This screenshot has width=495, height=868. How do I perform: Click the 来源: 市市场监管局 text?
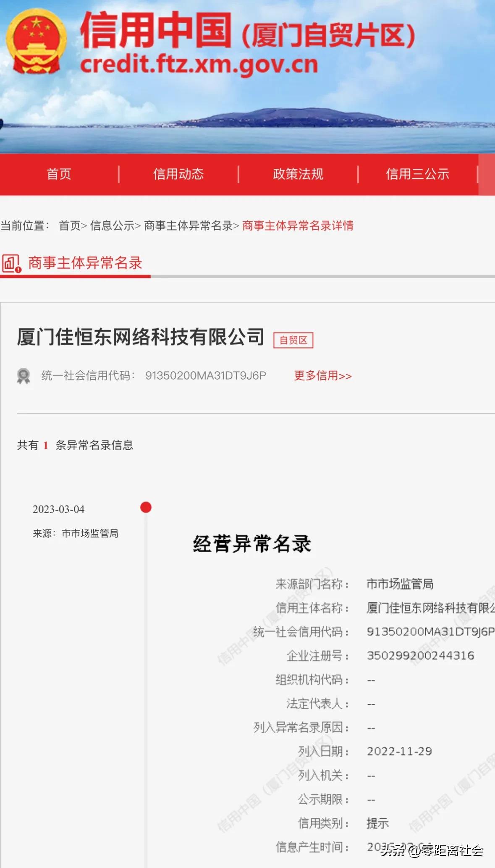point(76,533)
